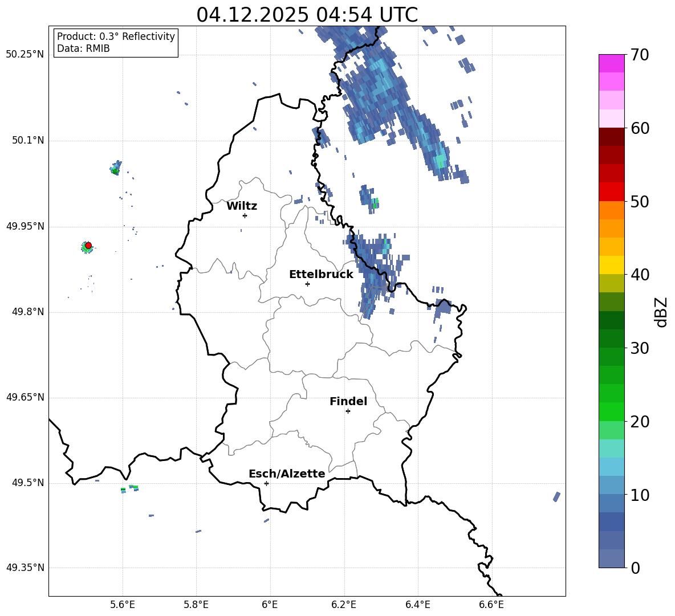This screenshot has width=675, height=616.
Task: Click the 6.6°E longitude label
Action: point(491,605)
